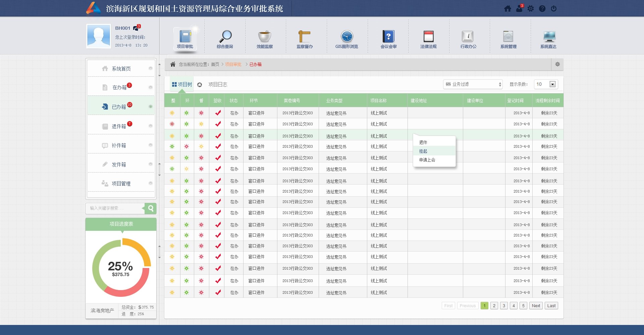Open the header settings gear icon
The image size is (644, 335).
pos(531,9)
